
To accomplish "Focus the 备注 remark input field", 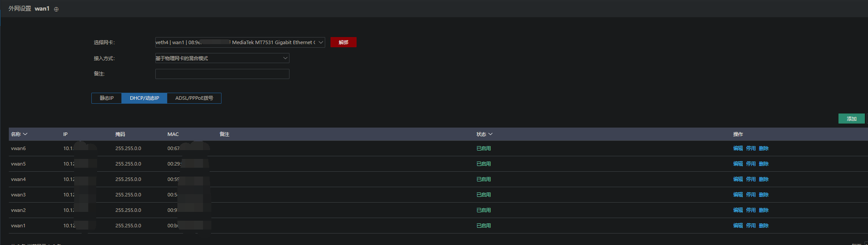I will pos(222,74).
